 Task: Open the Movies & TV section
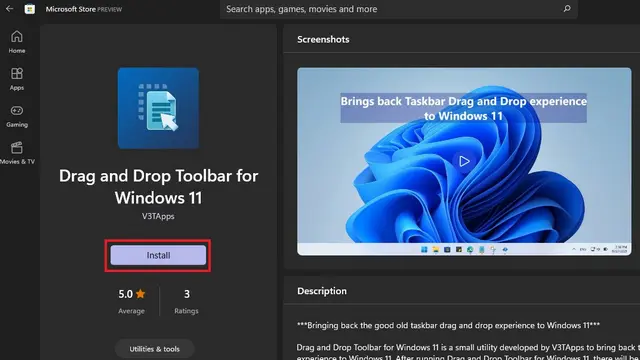(17, 153)
